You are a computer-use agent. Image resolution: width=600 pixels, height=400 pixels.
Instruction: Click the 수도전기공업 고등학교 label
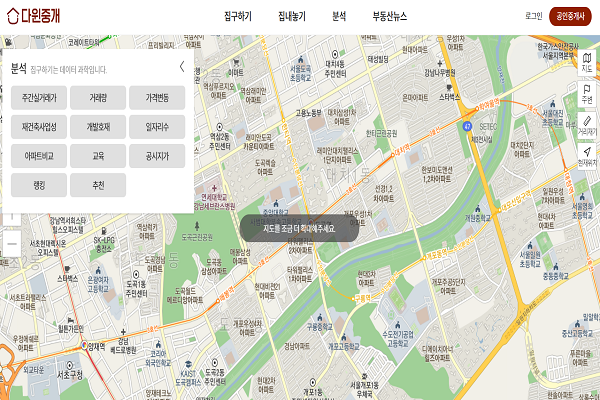[398, 339]
